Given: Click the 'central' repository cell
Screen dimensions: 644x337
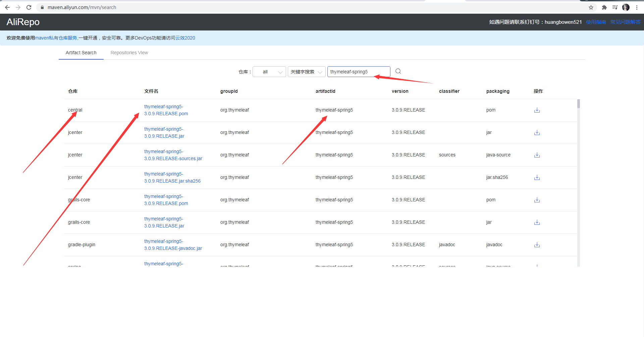Looking at the screenshot, I should click(75, 110).
